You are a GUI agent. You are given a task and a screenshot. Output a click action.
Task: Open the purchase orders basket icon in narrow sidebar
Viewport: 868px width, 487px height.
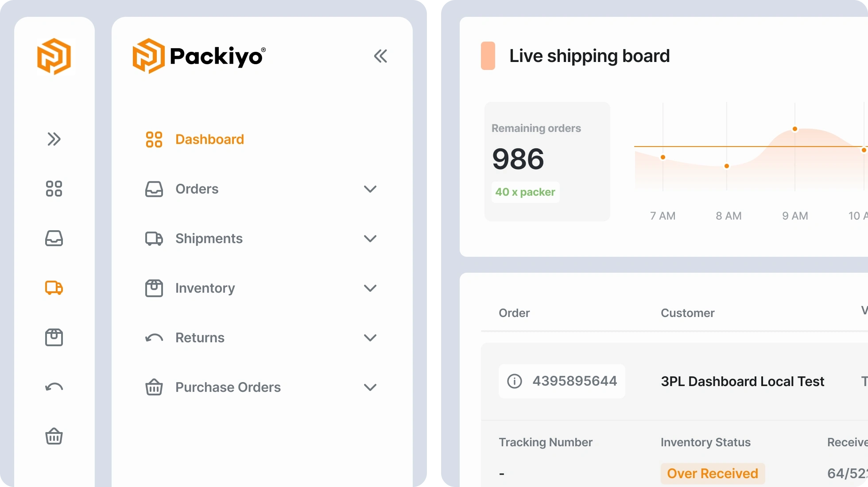(x=54, y=437)
